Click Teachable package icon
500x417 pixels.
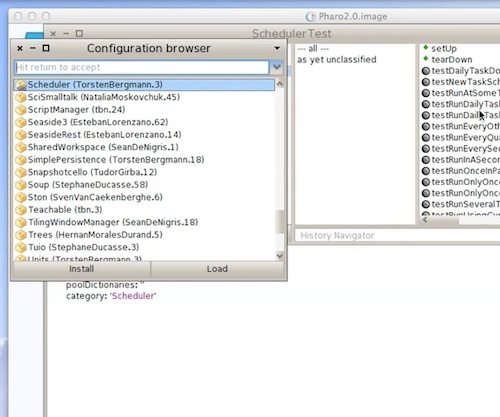21,210
